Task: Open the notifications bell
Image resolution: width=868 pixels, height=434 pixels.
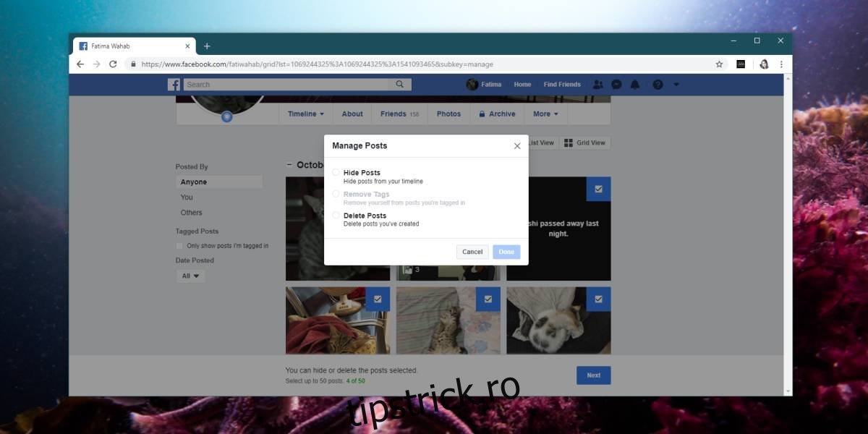Action: tap(635, 85)
